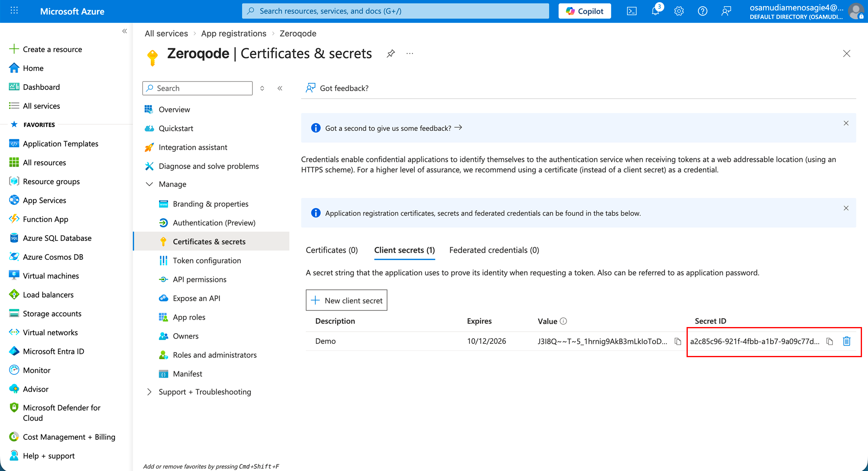Open the notifications bell
Image resolution: width=868 pixels, height=471 pixels.
655,11
